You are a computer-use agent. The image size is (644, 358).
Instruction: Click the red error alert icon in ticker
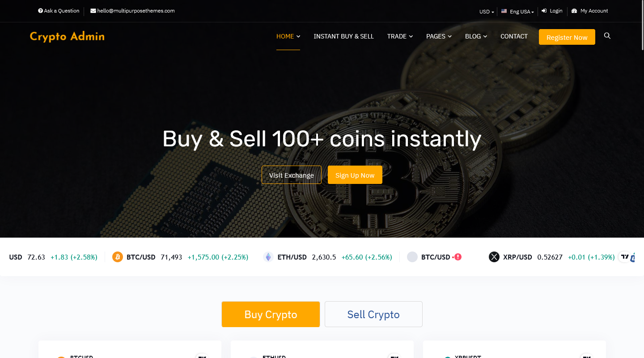click(x=458, y=257)
